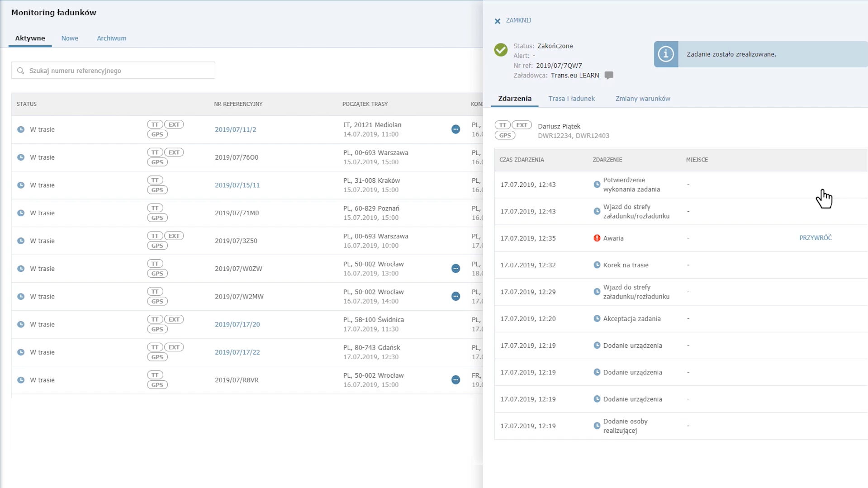Open reference number 2019/07/17/22
The height and width of the screenshot is (488, 868).
pos(237,352)
